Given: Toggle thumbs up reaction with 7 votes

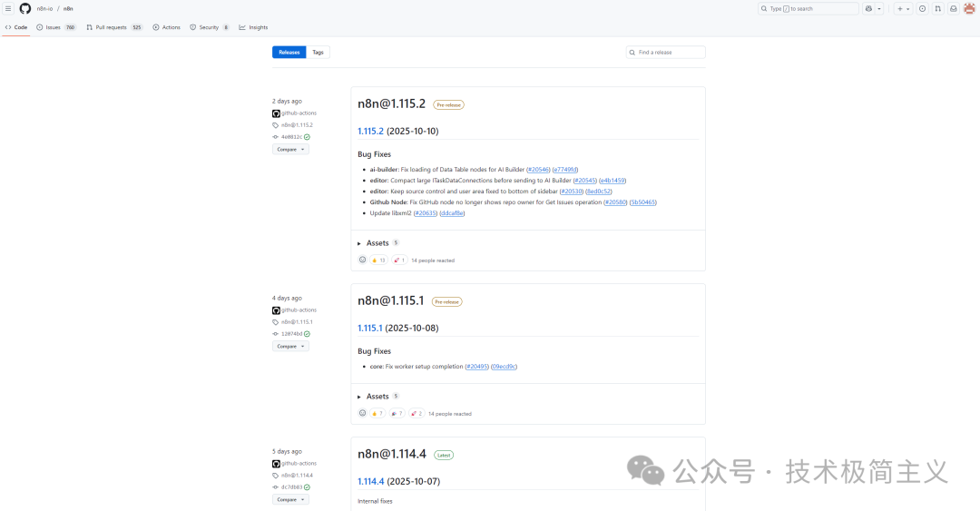Looking at the screenshot, I should 377,413.
